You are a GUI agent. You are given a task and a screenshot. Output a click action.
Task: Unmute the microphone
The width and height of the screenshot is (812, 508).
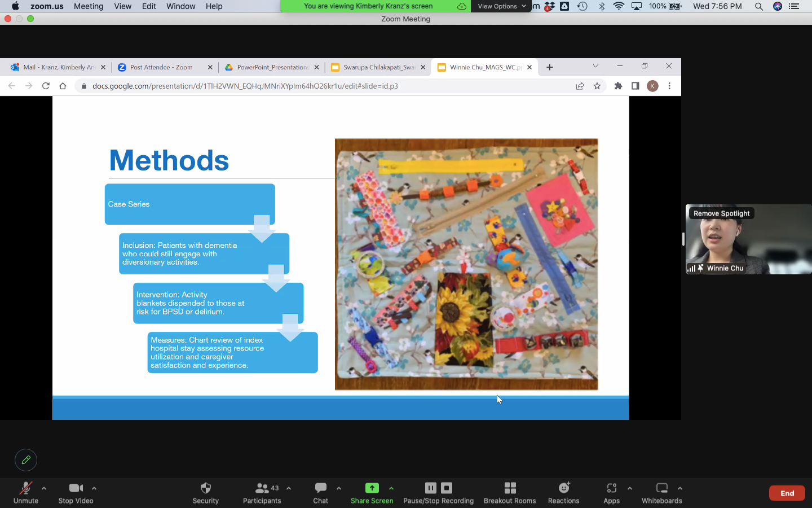26,493
